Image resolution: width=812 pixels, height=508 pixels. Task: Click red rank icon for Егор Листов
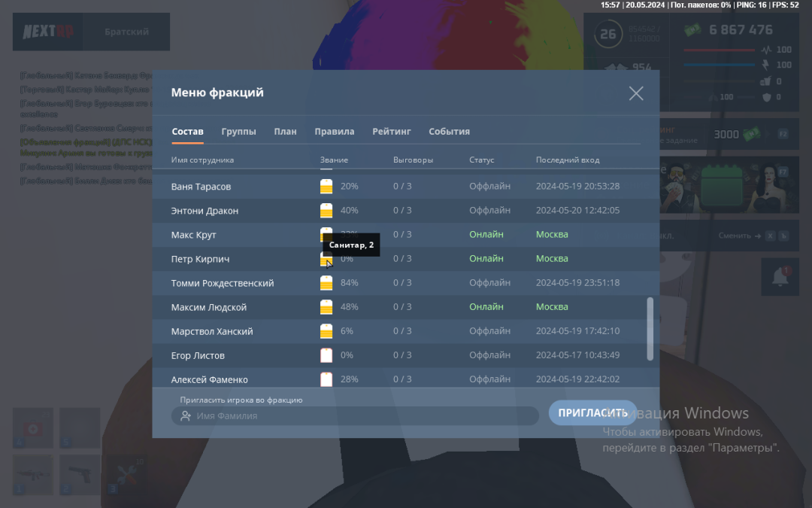pos(326,355)
